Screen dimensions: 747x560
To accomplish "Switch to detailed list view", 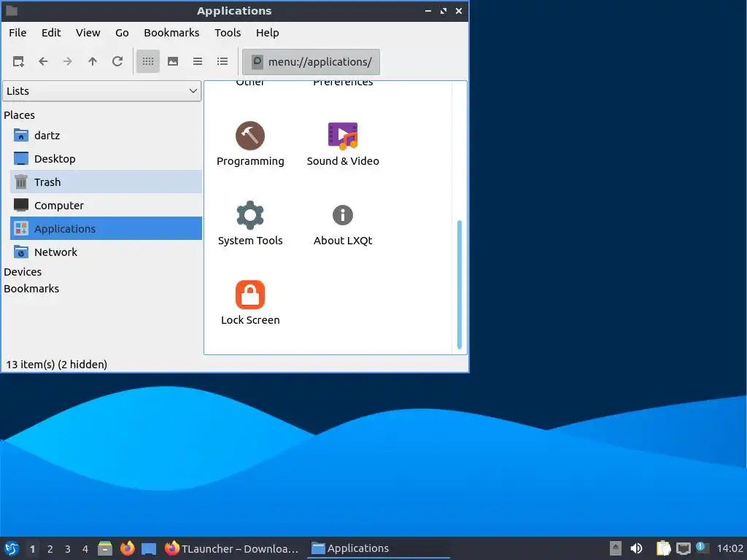I will [222, 61].
